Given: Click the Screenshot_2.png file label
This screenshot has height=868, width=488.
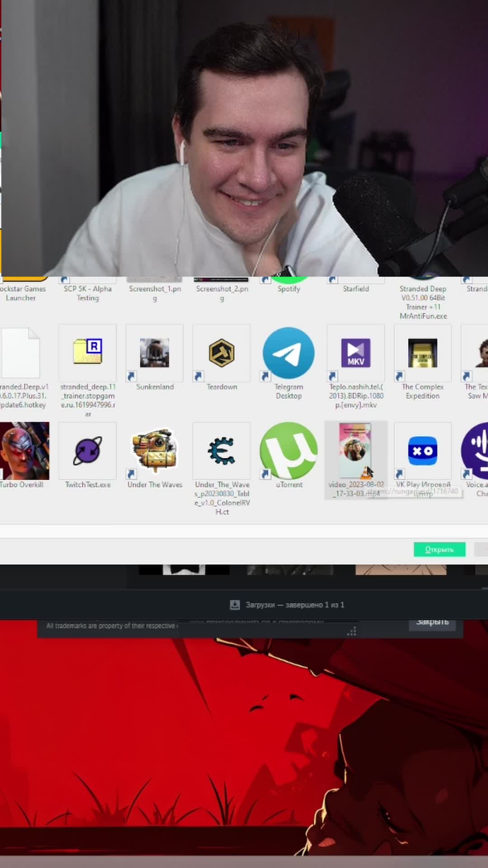Looking at the screenshot, I should pyautogui.click(x=221, y=293).
